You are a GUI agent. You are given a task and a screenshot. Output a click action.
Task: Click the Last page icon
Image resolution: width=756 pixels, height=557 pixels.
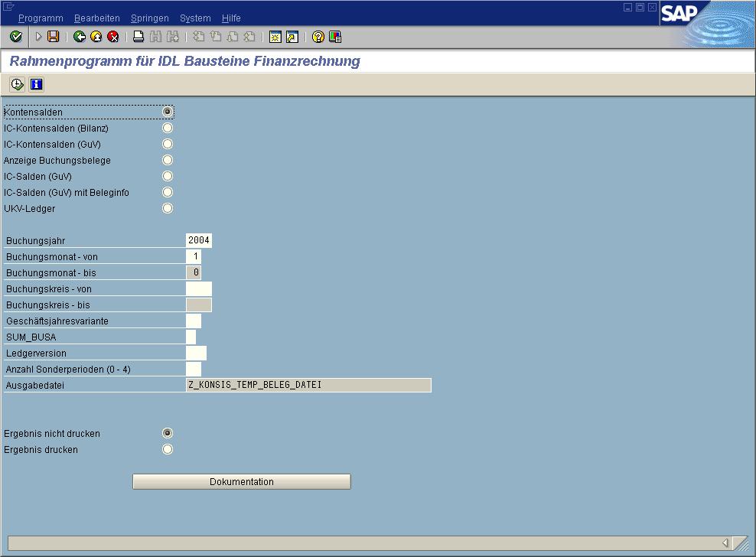pos(249,37)
